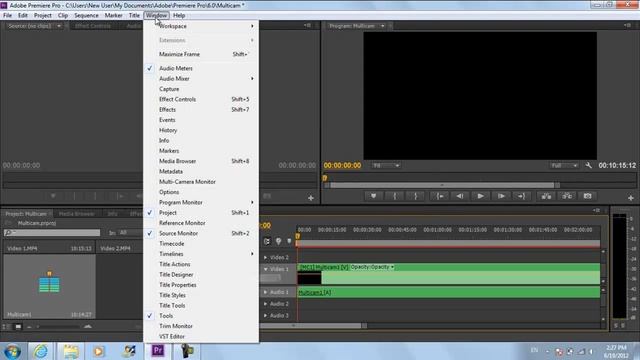The width and height of the screenshot is (640, 360).
Task: Expand the Video 2 track
Action: click(x=265, y=258)
